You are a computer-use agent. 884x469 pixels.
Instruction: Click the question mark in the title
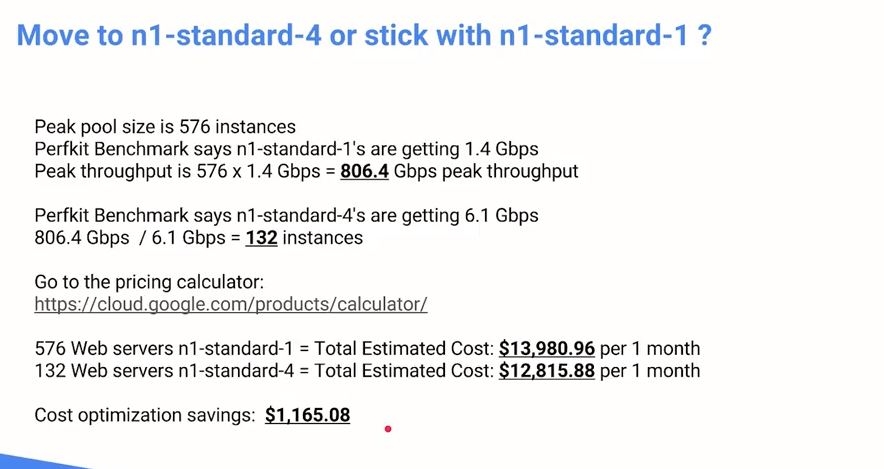click(x=704, y=36)
